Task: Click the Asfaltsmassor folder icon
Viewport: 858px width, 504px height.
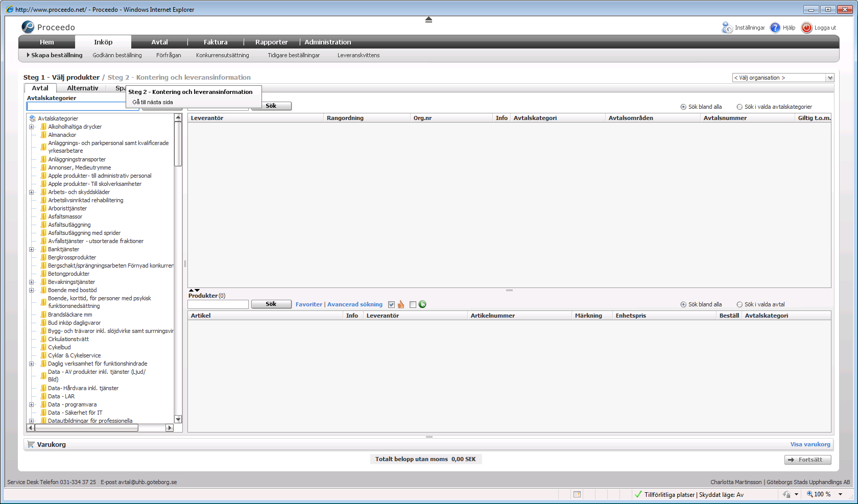Action: pos(43,217)
